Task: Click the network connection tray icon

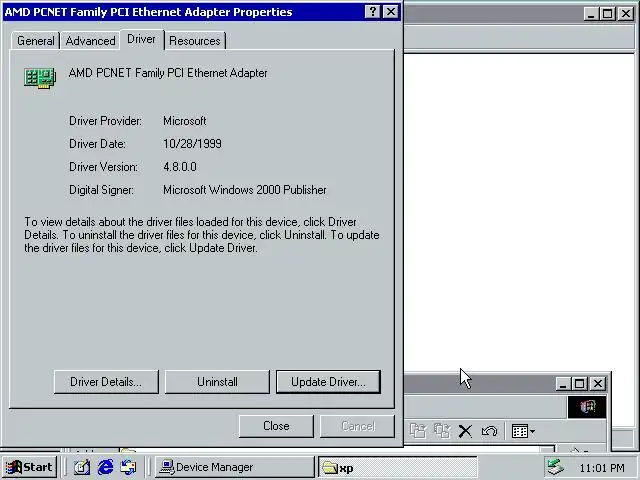Action: coord(556,467)
